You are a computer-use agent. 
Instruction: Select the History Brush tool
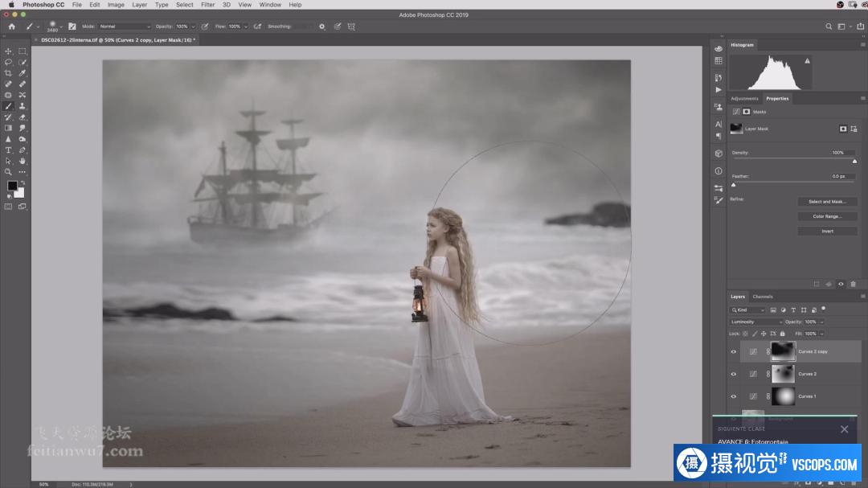8,117
